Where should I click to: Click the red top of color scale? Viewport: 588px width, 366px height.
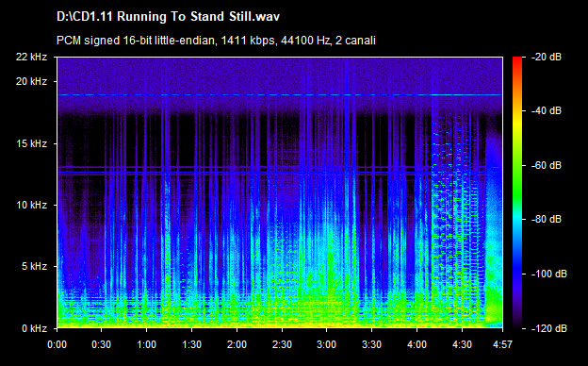517,60
